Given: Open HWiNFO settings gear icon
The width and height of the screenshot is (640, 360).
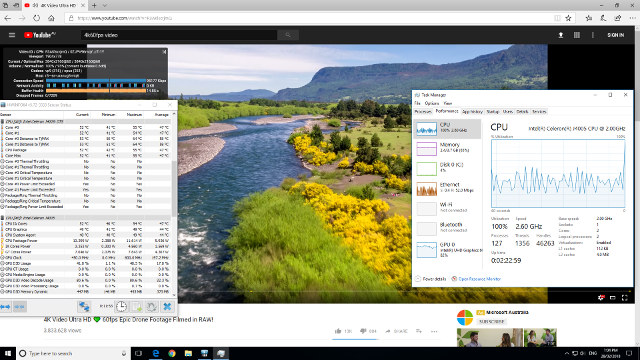Looking at the screenshot, I should tap(151, 306).
